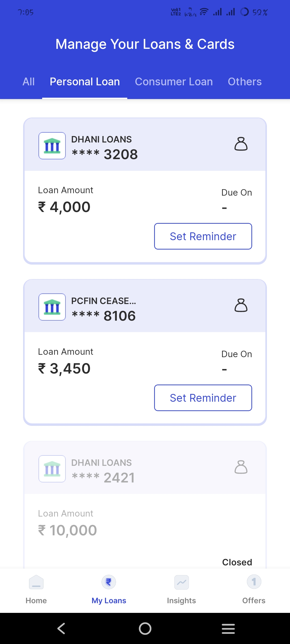Set Reminder for the ₹4,000 Dhani loan
Viewport: 290px width, 644px height.
coord(203,236)
